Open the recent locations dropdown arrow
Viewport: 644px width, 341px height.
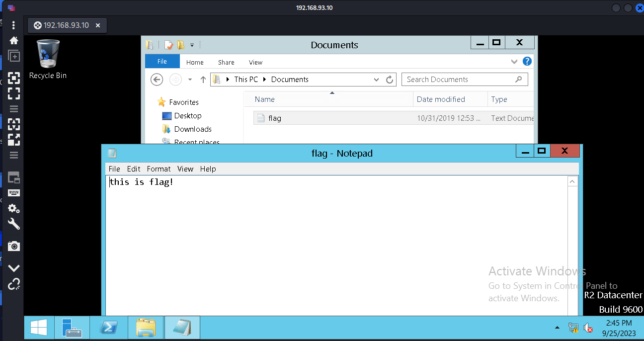[190, 80]
